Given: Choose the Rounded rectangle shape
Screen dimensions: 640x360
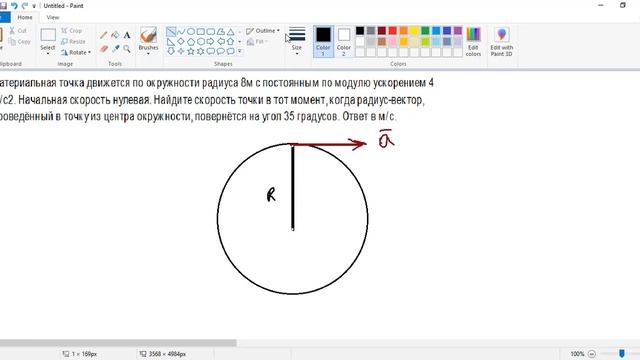Looking at the screenshot, I should (x=211, y=31).
